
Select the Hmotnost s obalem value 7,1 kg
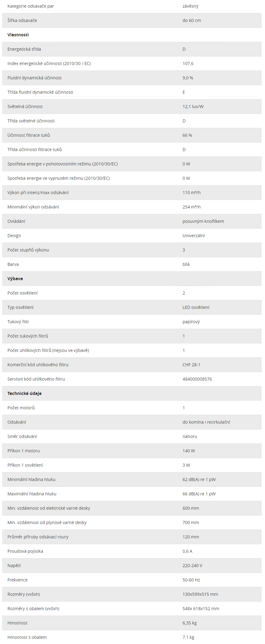pos(188,637)
